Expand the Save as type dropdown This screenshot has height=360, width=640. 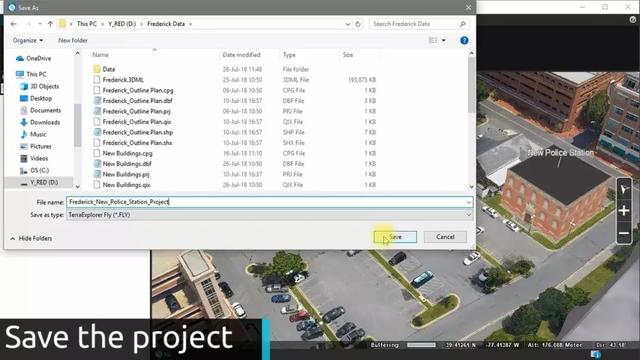468,215
